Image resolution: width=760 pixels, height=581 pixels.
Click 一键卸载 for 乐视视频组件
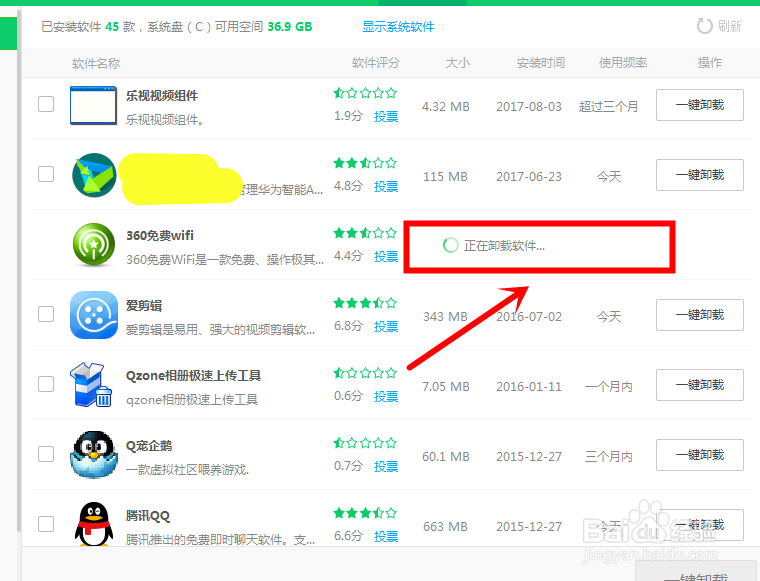click(x=700, y=105)
